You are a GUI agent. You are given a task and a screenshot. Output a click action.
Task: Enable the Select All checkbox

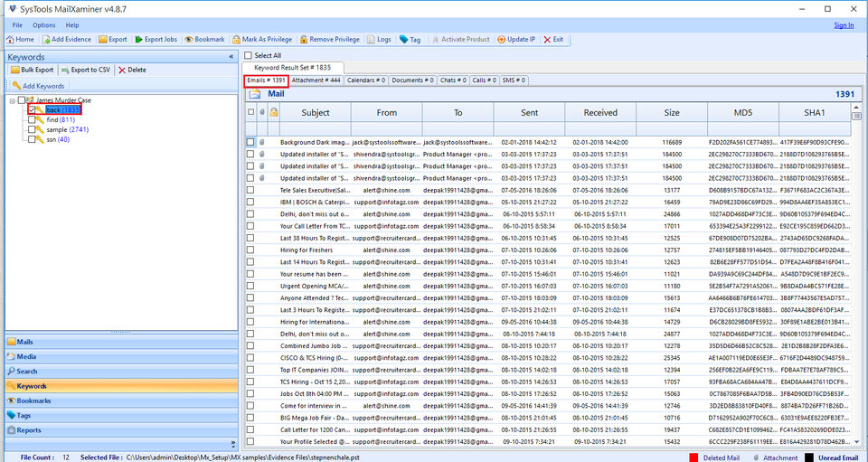point(250,56)
